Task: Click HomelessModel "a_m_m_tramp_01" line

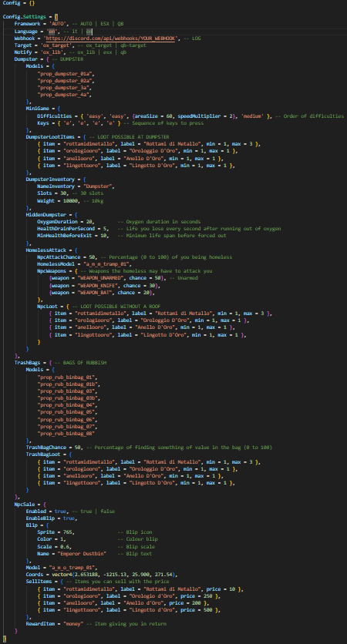Action: (84, 264)
